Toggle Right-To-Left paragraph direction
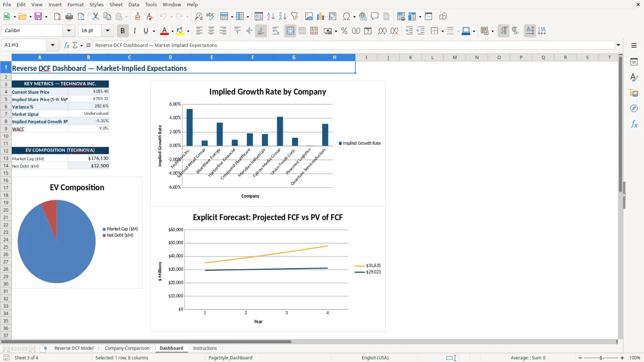This screenshot has width=644, height=362. [x=515, y=31]
